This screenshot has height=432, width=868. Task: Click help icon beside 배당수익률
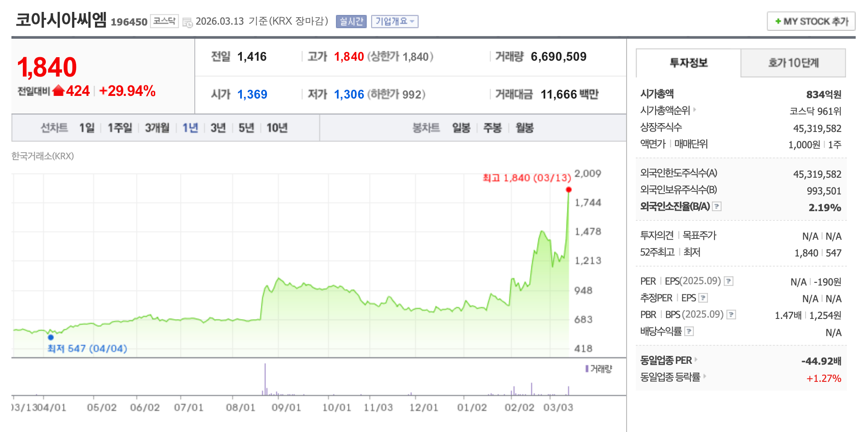point(689,331)
